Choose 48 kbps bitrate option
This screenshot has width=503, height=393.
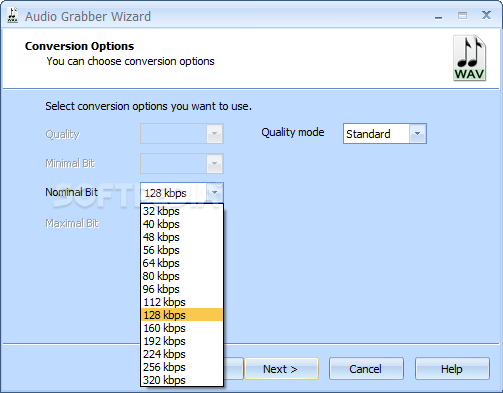182,237
